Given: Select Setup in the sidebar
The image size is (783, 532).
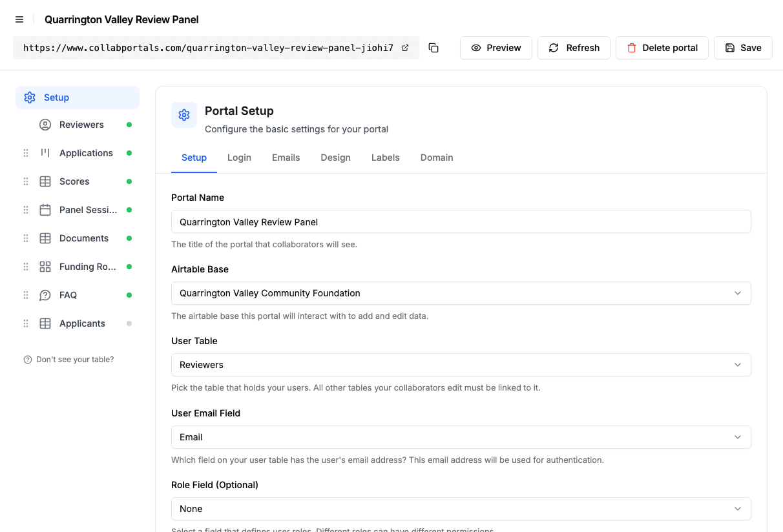Looking at the screenshot, I should [78, 97].
